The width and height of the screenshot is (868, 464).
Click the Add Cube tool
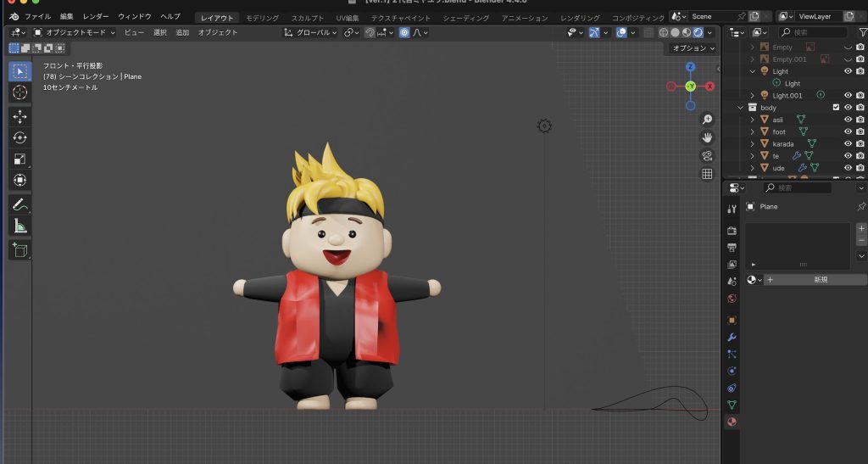click(x=19, y=250)
